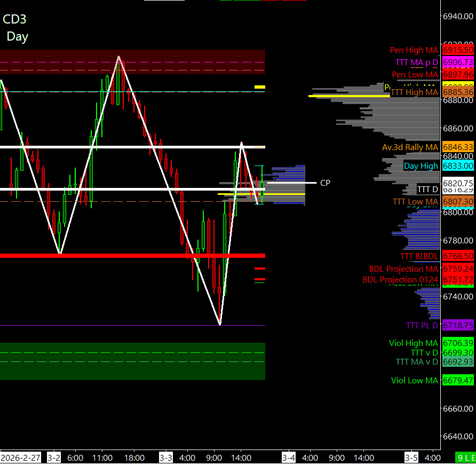The image size is (476, 465).
Task: Select the magenta 6906.73 price tag
Action: [x=458, y=62]
